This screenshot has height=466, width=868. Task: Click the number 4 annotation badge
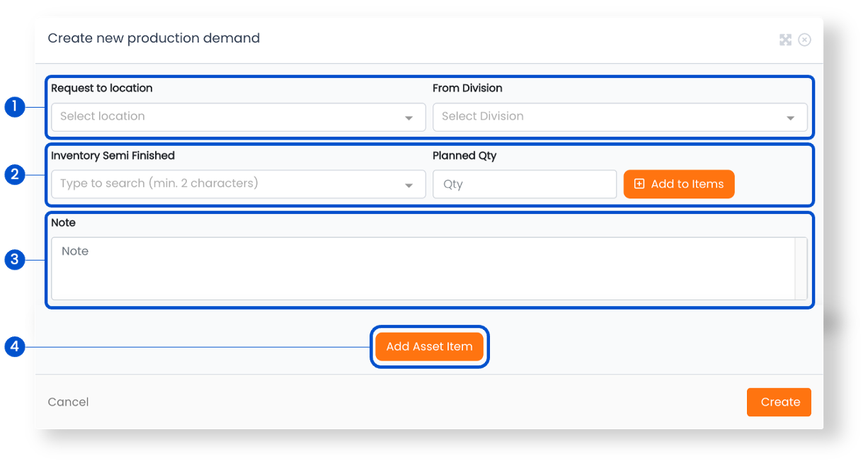(x=14, y=347)
